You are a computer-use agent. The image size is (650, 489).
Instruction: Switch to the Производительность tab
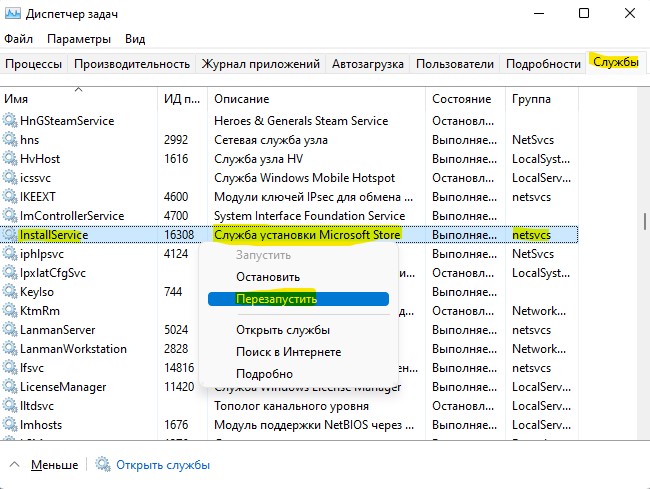point(132,64)
